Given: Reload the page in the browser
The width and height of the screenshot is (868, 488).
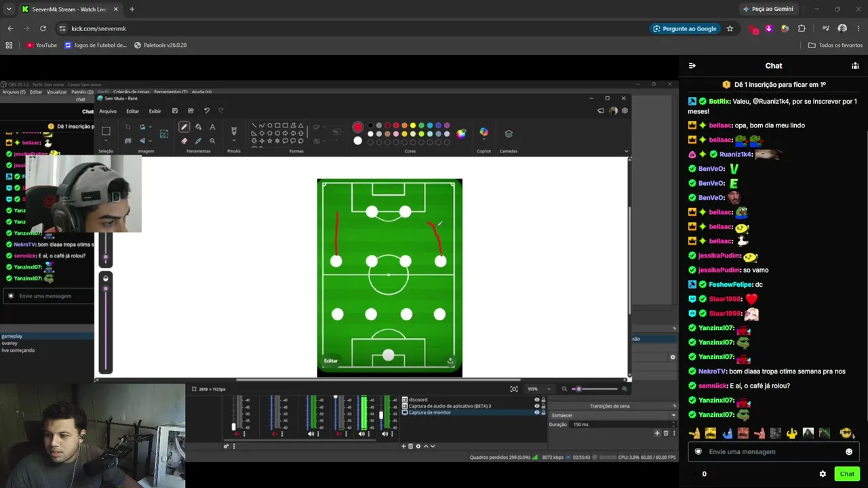Looking at the screenshot, I should click(43, 28).
